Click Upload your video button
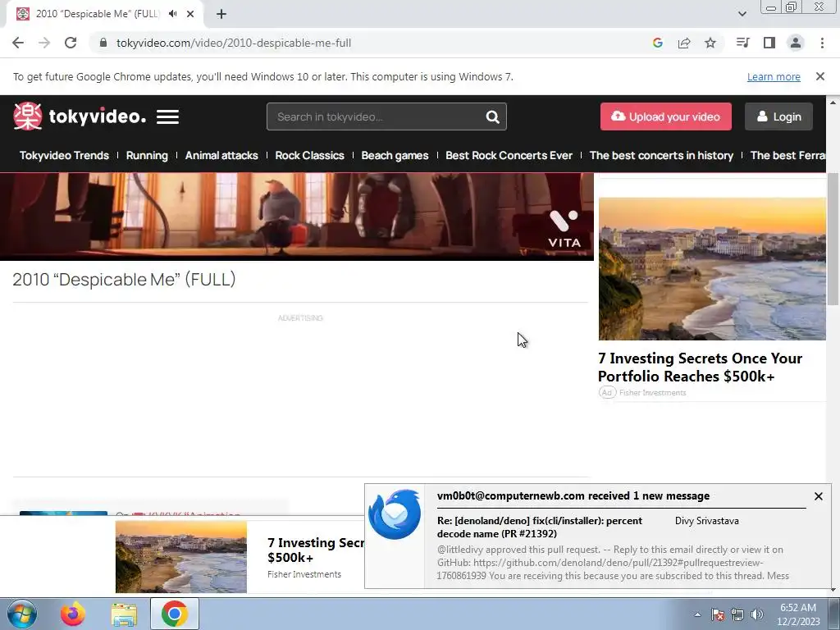This screenshot has width=840, height=630. [666, 116]
